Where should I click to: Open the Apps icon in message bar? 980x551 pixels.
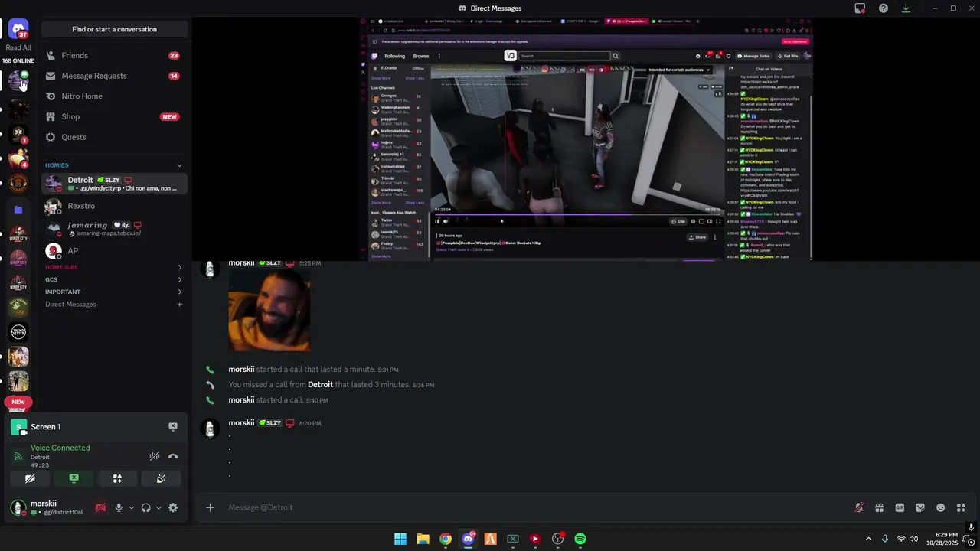pyautogui.click(x=961, y=507)
